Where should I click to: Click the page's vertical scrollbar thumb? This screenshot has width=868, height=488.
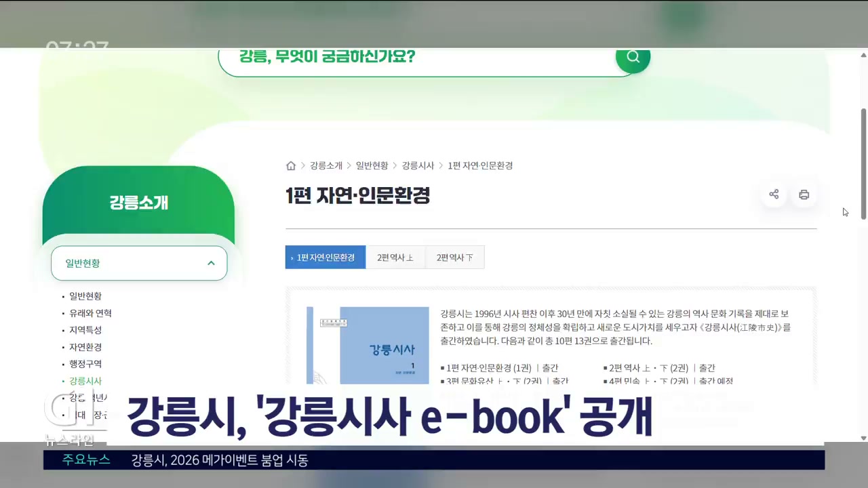pos(863,163)
